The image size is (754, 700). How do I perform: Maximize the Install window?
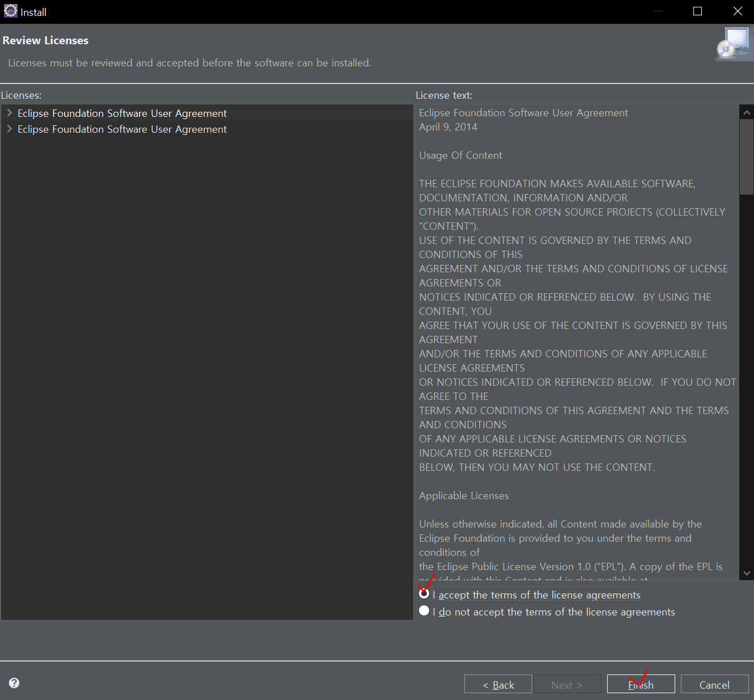click(698, 11)
